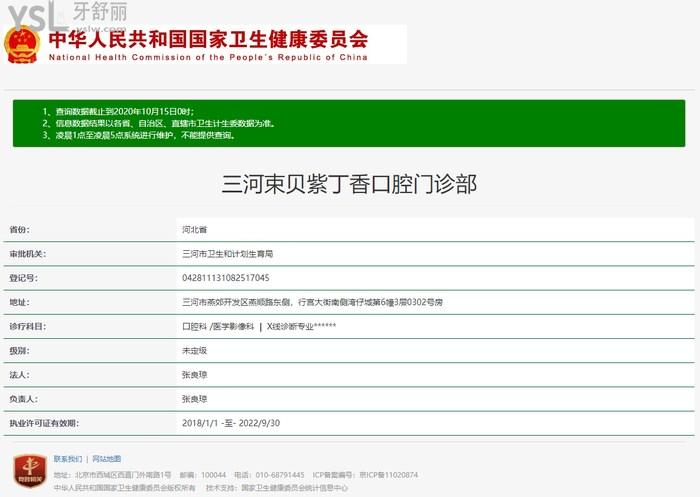Viewport: 700px width, 497px height.
Task: Click the validity dates 2018/1/1 -至- 2022/9/30
Action: pos(231,423)
